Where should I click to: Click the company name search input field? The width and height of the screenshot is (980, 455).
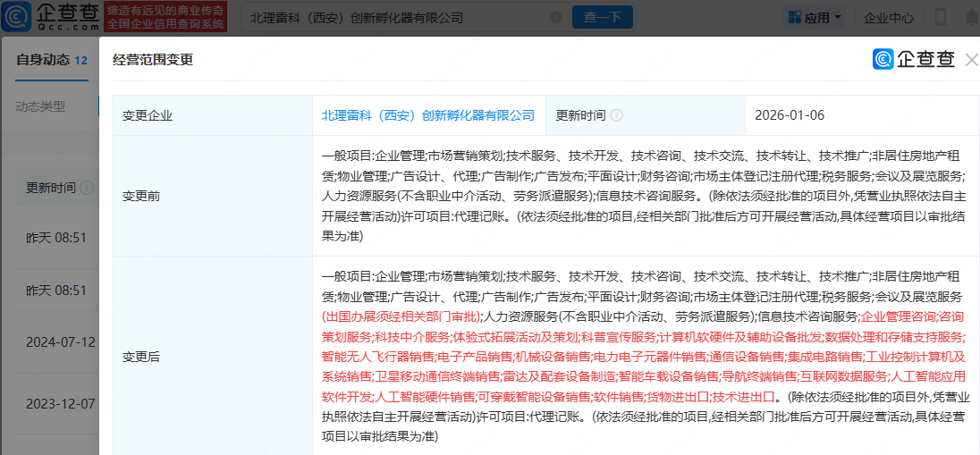coord(393,17)
